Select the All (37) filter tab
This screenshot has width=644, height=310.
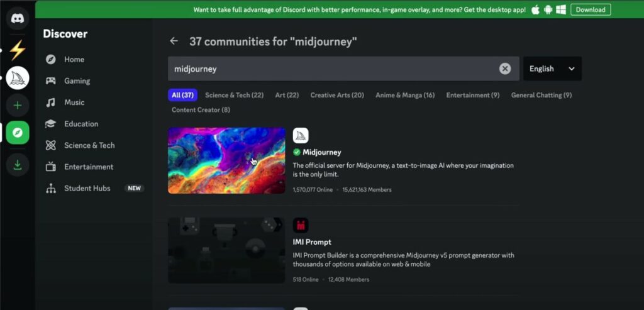tap(183, 95)
